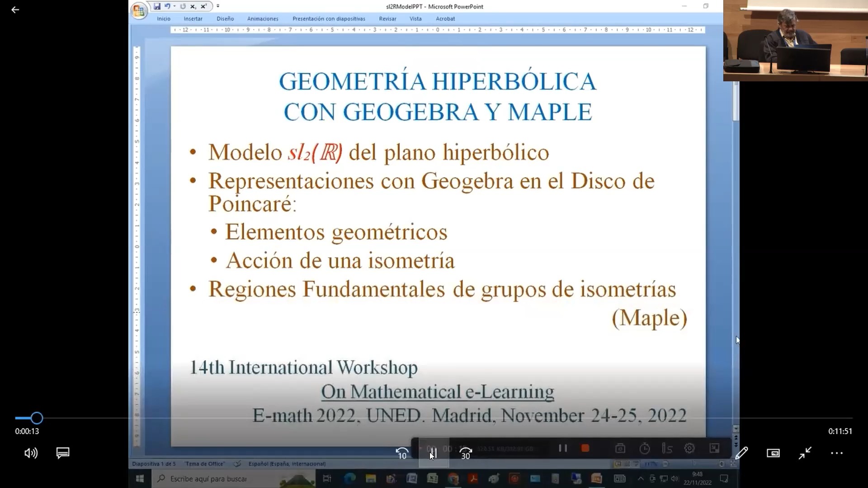The image size is (868, 488).
Task: Minimize the recorder toolbar panel
Action: click(714, 448)
